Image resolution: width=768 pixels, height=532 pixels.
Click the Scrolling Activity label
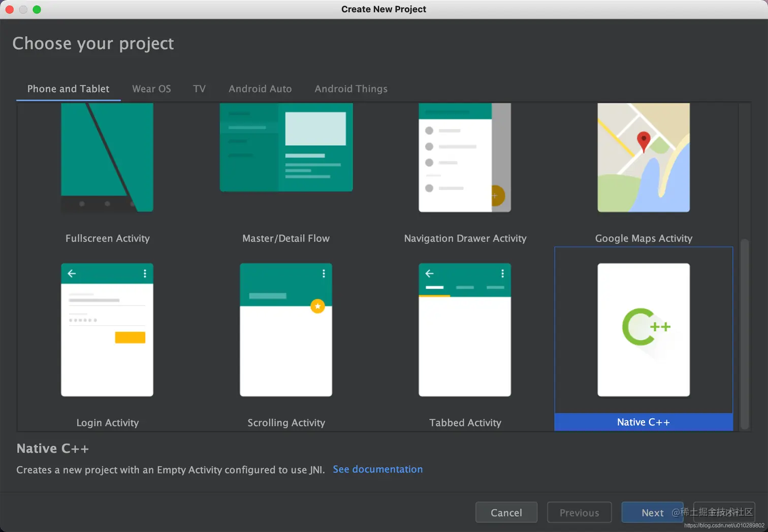click(286, 423)
